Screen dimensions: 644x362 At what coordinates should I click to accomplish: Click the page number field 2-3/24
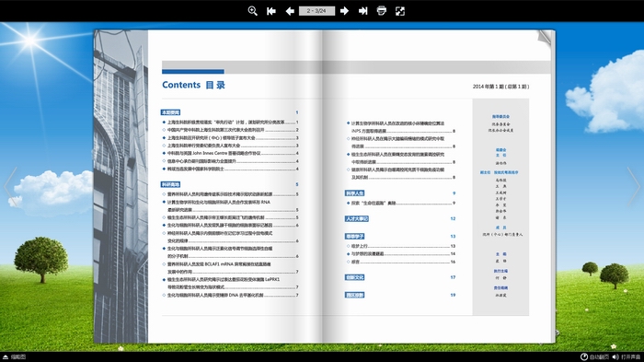pos(316,11)
